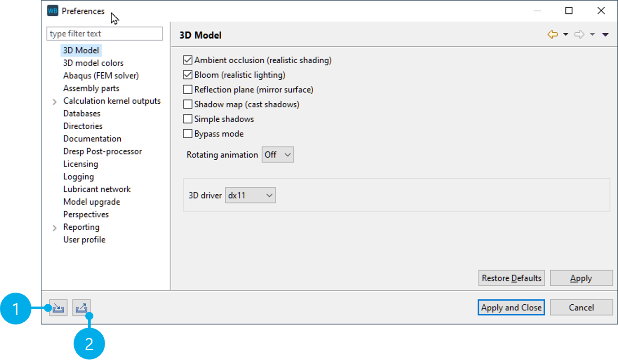This screenshot has height=364, width=618.
Task: Enable the Reflection plane (mirror surface) checkbox
Action: click(188, 89)
